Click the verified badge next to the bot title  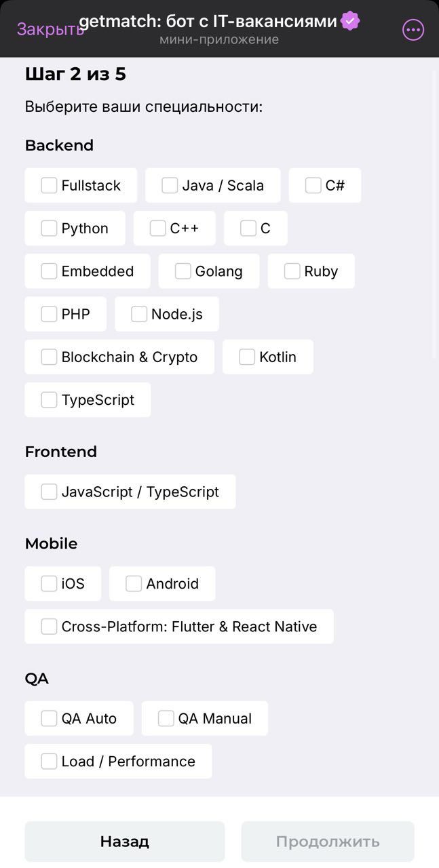349,20
